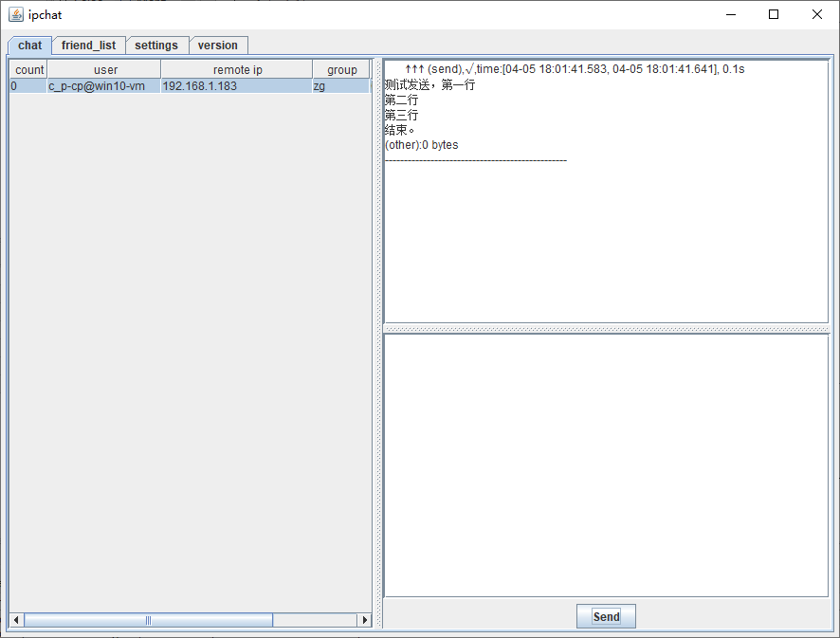840x638 pixels.
Task: Switch to the chat tab
Action: [x=29, y=46]
